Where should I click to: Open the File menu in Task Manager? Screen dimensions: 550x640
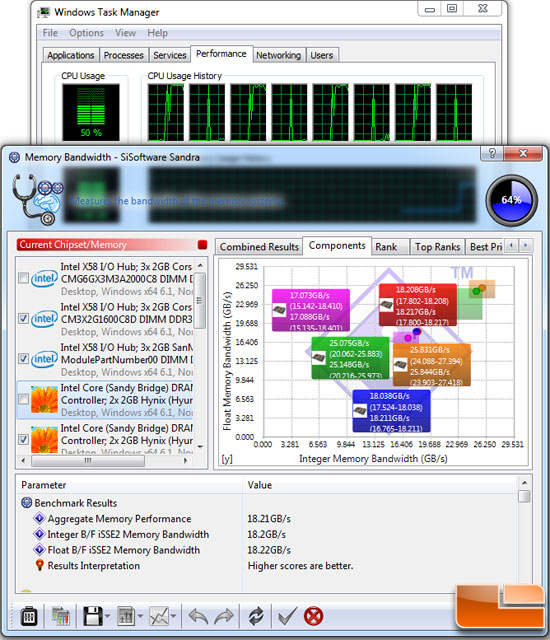click(50, 33)
